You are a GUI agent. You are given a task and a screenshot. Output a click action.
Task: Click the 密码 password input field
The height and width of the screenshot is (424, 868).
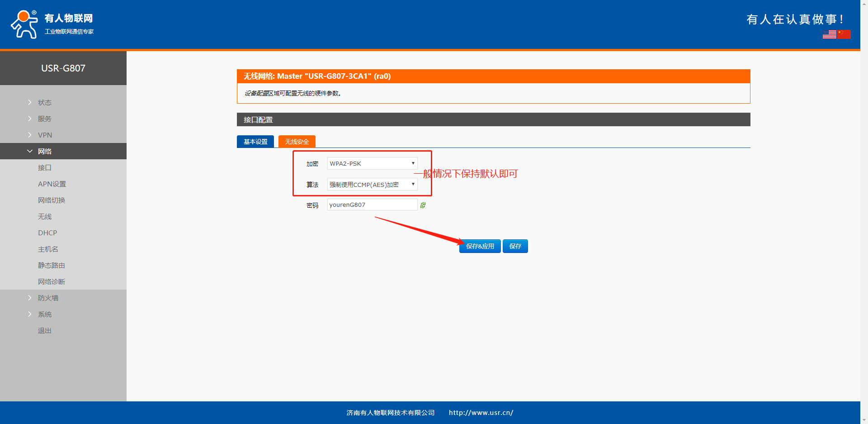pos(372,205)
